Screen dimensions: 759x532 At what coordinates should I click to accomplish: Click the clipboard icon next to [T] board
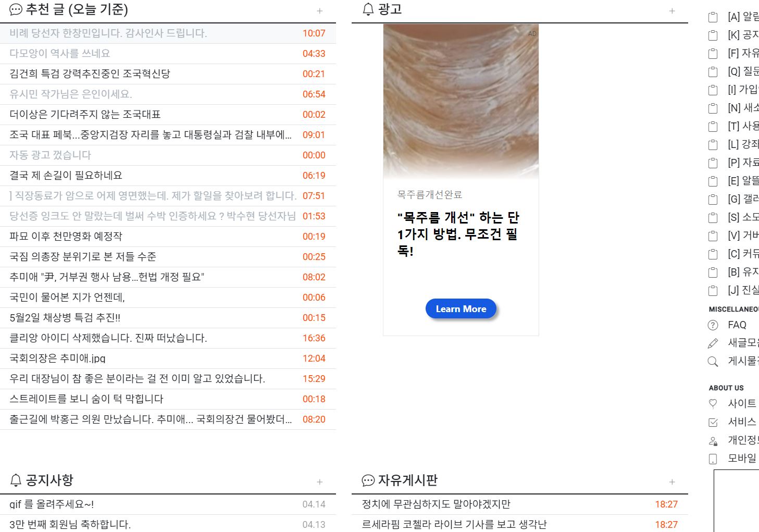click(x=713, y=127)
